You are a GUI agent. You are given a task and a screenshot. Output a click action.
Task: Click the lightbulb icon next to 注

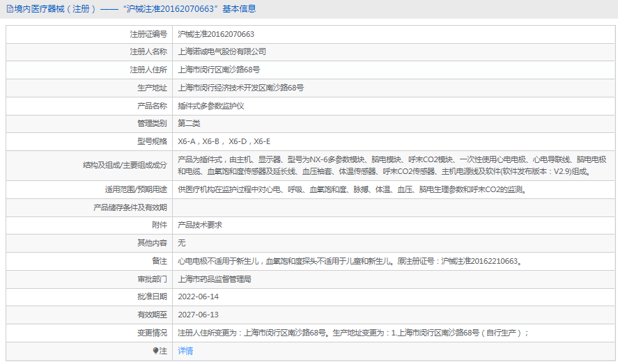155,351
